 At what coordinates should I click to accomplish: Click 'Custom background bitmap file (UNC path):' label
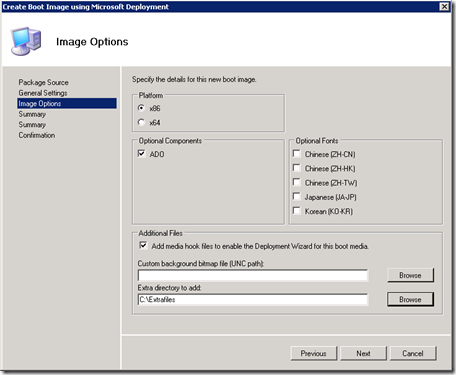pyautogui.click(x=201, y=264)
